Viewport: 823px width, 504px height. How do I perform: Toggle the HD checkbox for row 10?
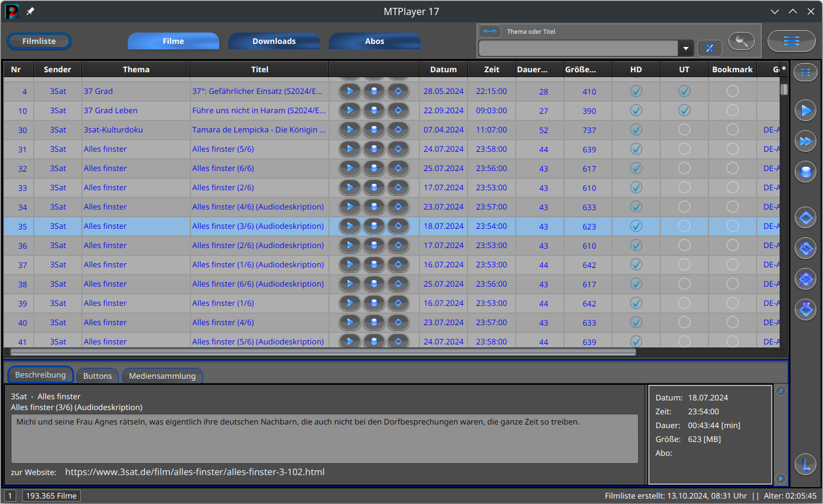636,111
